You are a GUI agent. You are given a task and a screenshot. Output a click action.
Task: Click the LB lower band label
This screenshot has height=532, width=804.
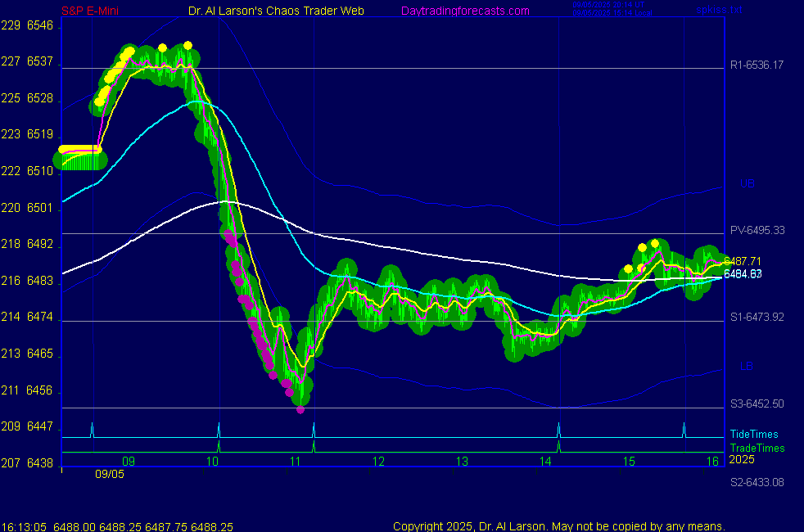pos(747,366)
